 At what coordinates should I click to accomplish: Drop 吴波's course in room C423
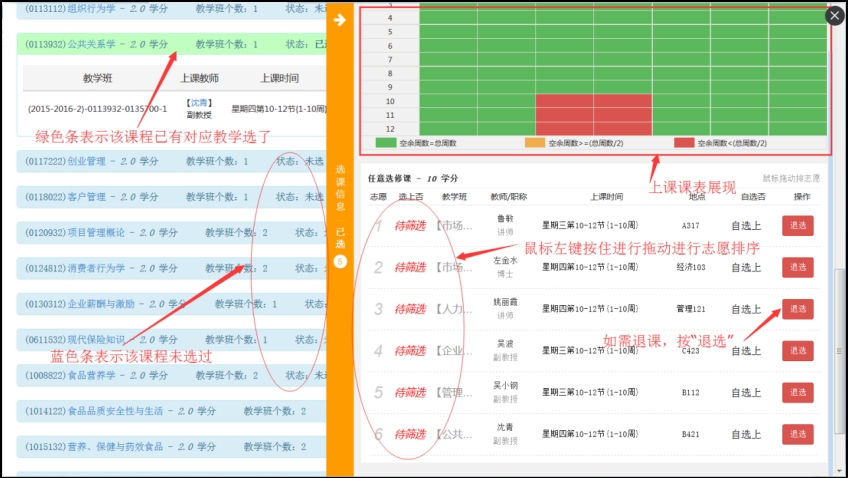797,351
